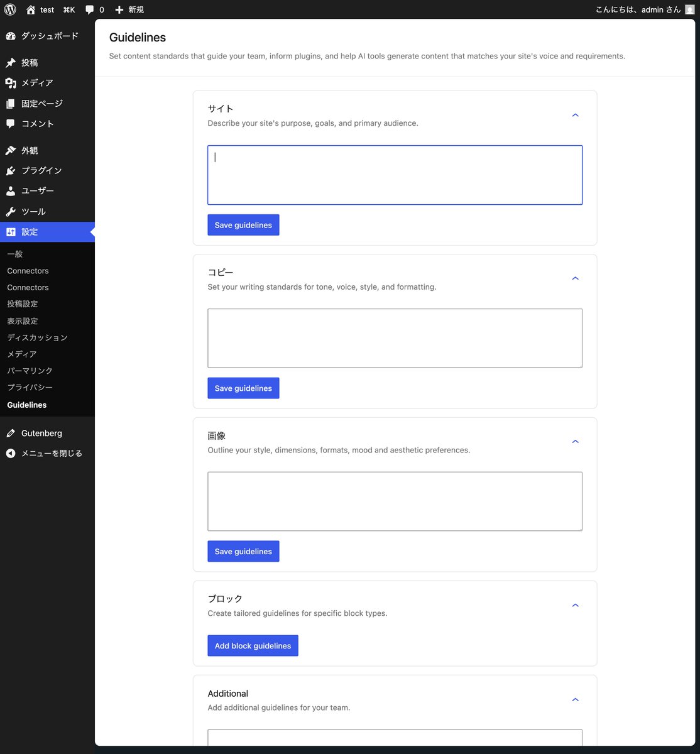The width and height of the screenshot is (700, 754).
Task: Save guidelines in the サイト section
Action: pos(243,225)
